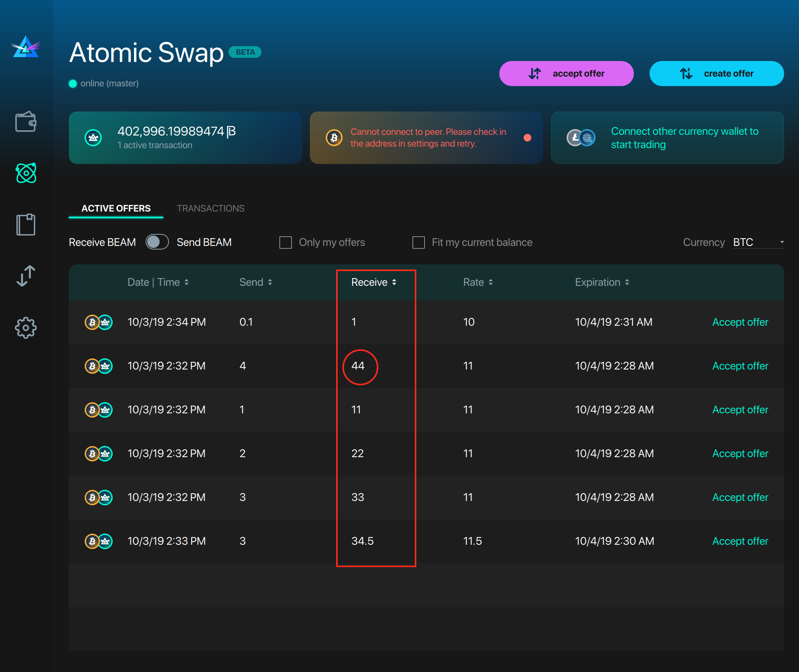The height and width of the screenshot is (672, 799).
Task: Sort by Expiration column header
Action: [x=602, y=282]
